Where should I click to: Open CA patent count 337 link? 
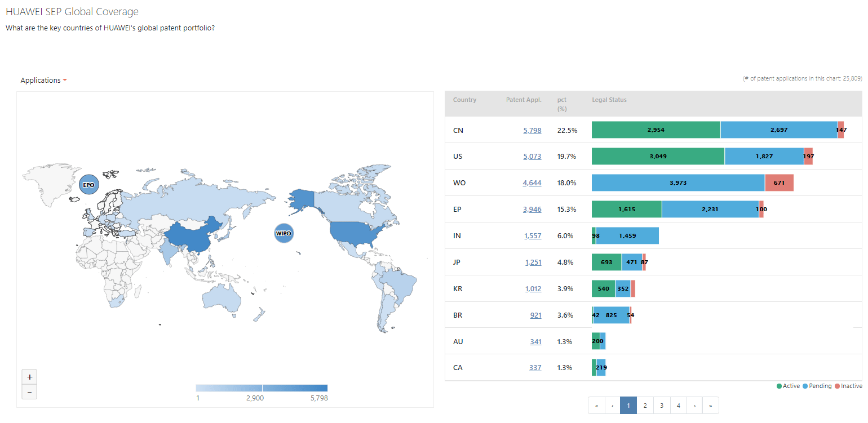tap(535, 368)
